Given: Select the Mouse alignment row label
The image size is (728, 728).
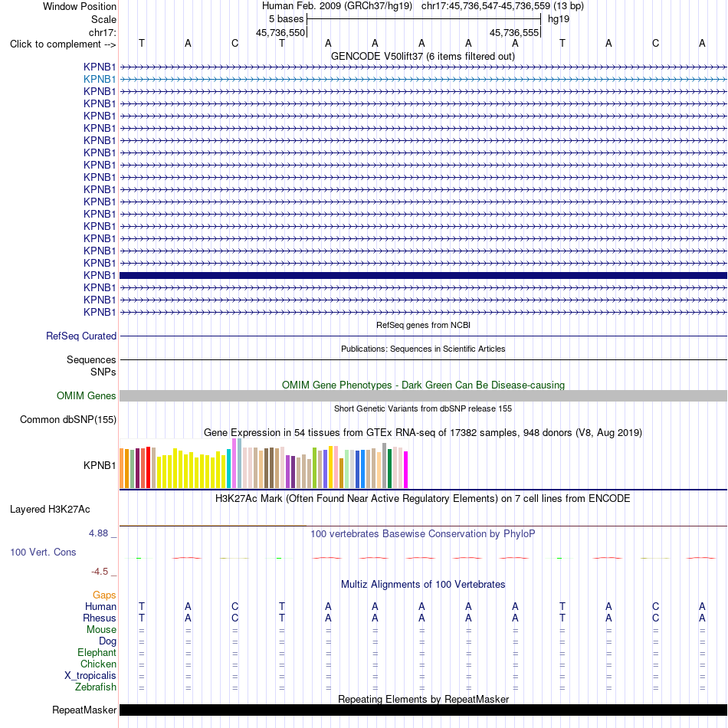Looking at the screenshot, I should (101, 630).
